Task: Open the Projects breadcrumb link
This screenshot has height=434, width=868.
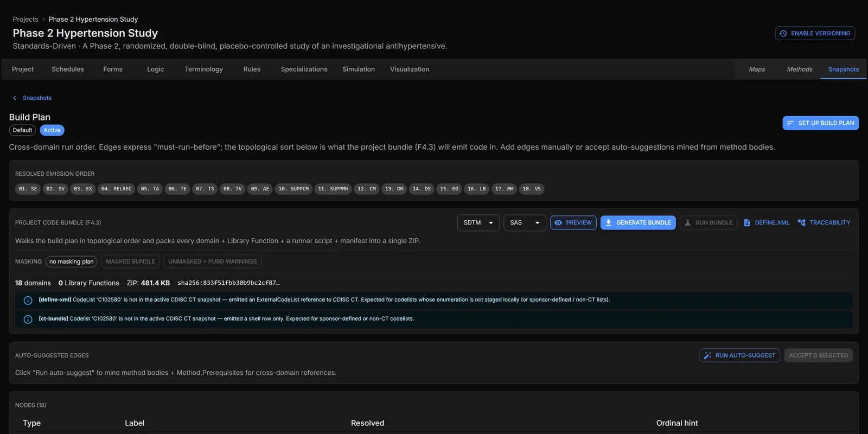Action: pyautogui.click(x=25, y=19)
